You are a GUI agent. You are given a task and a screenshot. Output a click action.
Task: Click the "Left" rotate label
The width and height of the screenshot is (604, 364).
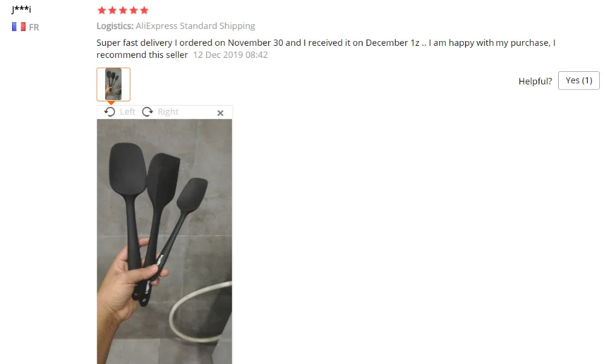click(127, 112)
